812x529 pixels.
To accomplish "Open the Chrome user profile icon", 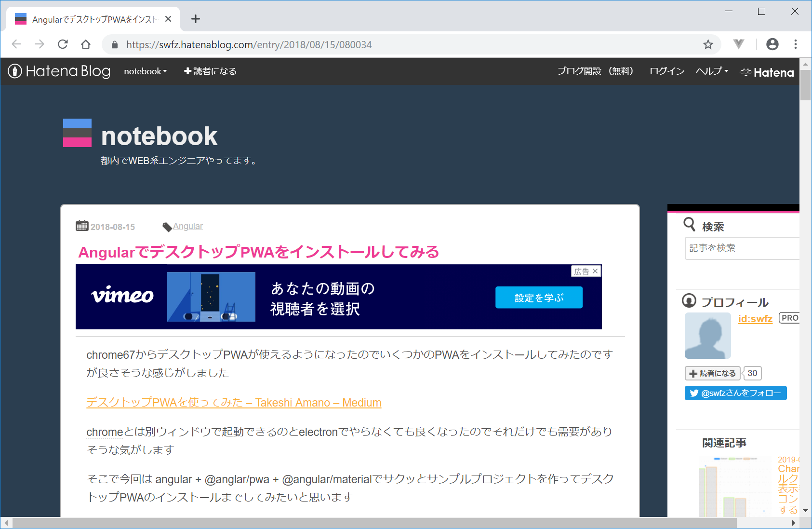I will click(x=772, y=44).
